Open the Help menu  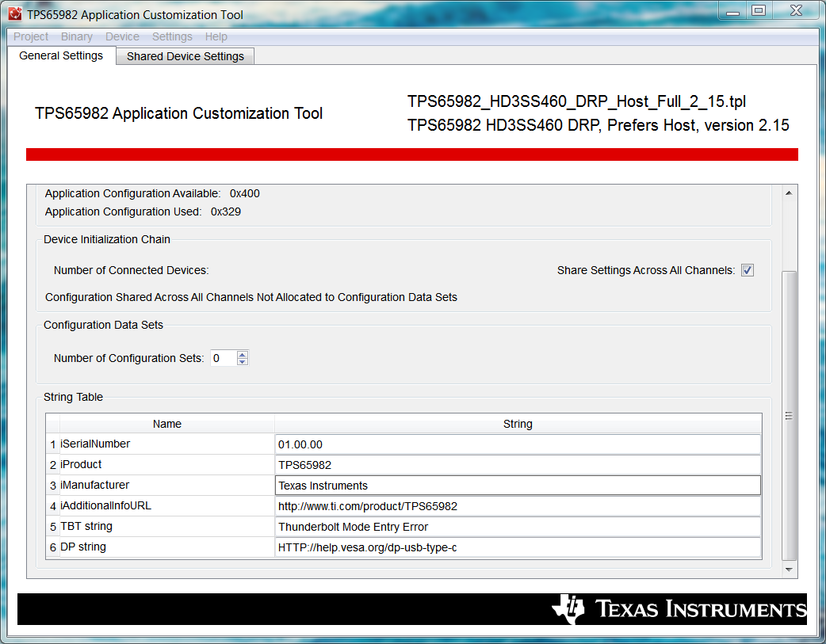tap(216, 36)
